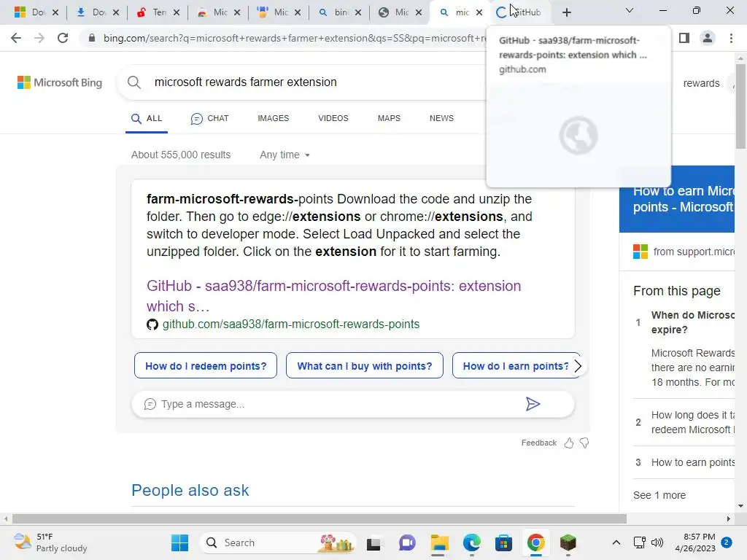Open a new browser tab
The image size is (747, 560).
click(x=566, y=12)
